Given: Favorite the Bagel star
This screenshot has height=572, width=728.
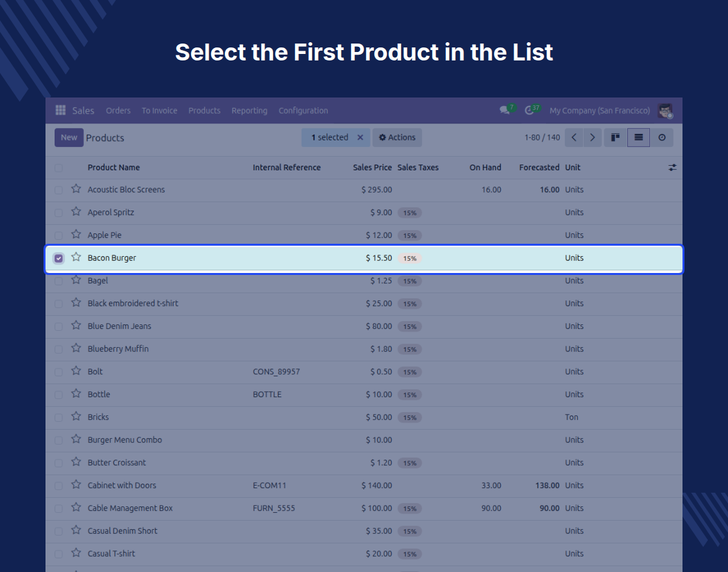Looking at the screenshot, I should click(x=76, y=279).
